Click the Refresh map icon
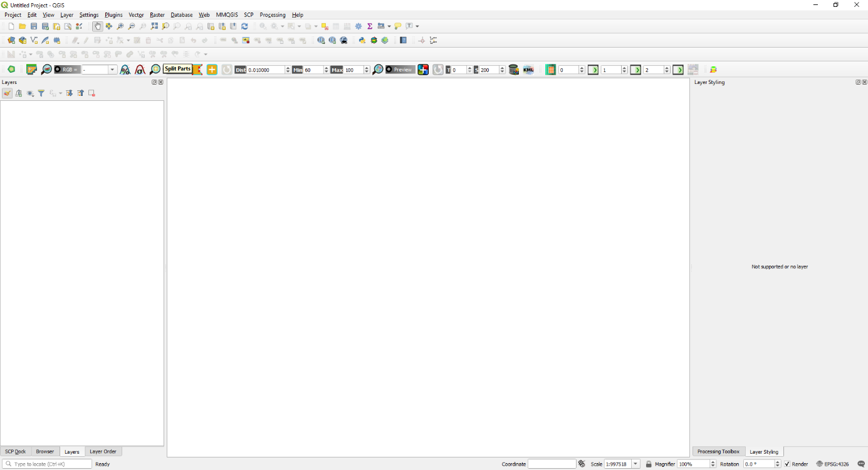The width and height of the screenshot is (868, 470). [x=244, y=26]
